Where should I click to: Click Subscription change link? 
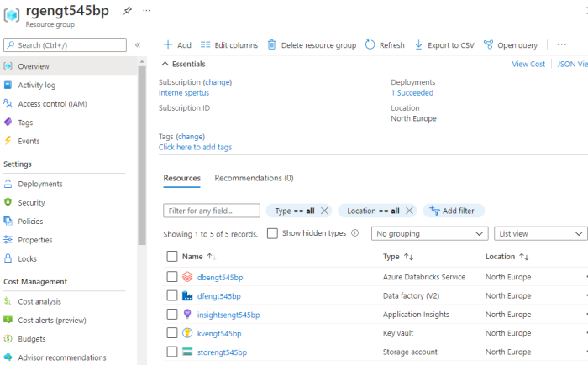(218, 82)
